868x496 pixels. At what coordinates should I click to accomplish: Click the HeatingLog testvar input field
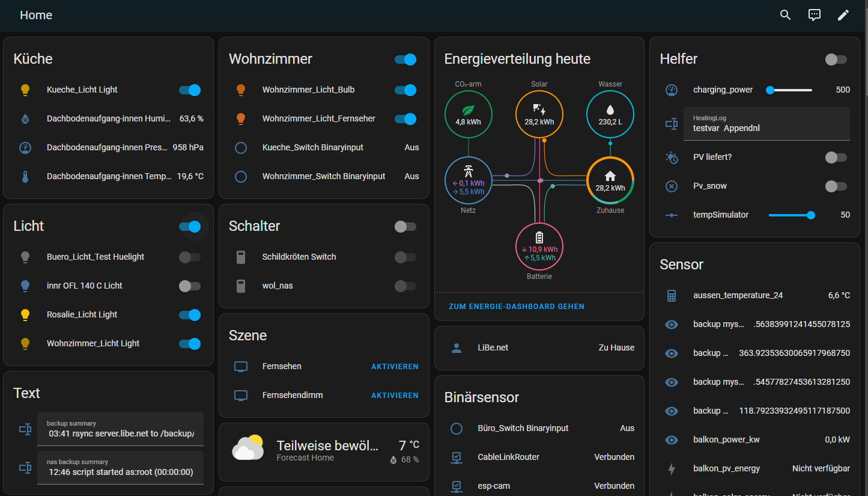766,124
